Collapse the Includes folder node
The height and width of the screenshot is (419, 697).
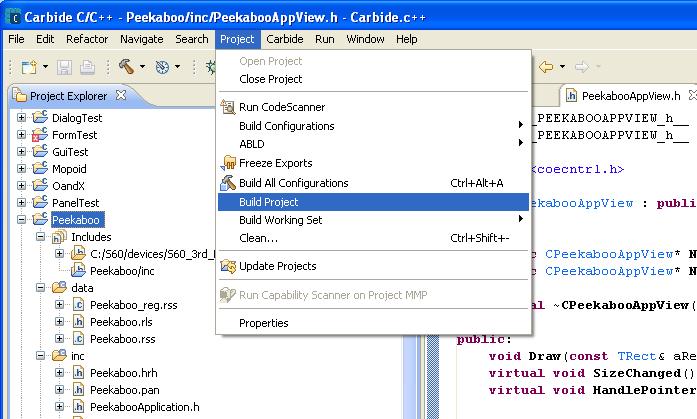click(40, 236)
